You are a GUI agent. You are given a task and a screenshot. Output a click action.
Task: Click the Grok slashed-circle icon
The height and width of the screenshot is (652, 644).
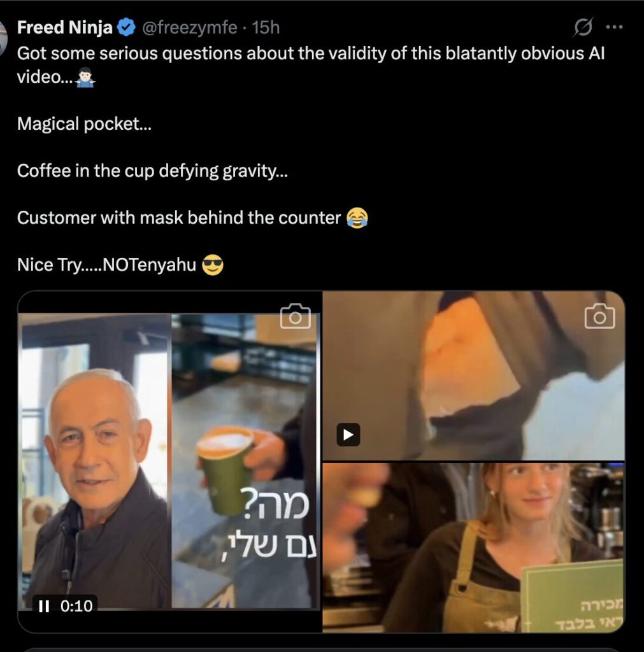[583, 27]
